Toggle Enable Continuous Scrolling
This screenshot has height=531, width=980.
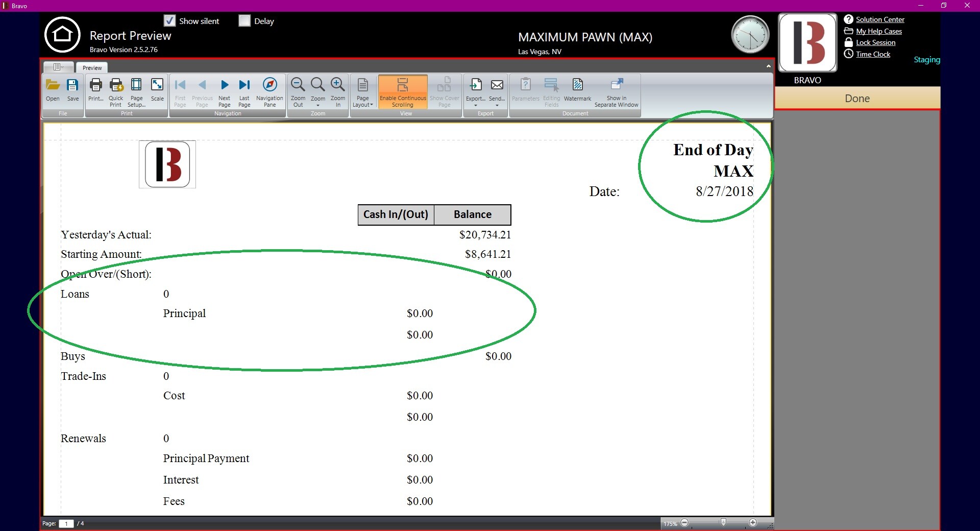[x=403, y=92]
